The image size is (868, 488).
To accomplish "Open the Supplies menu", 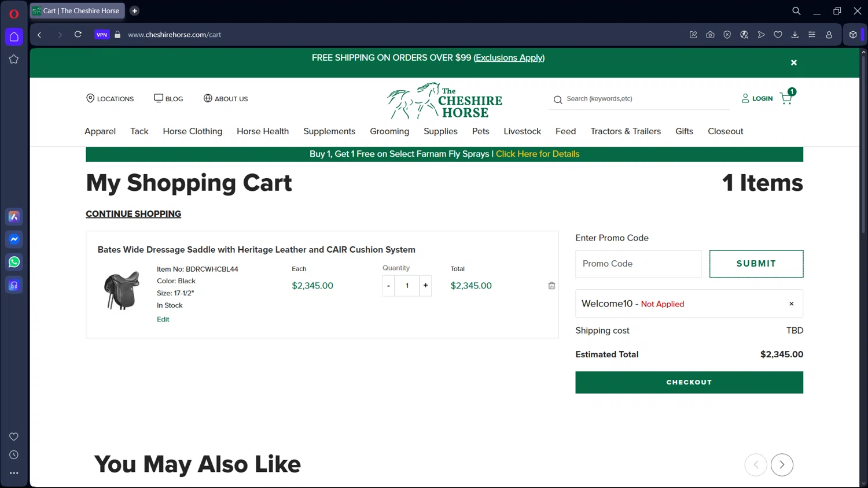I will coord(440,131).
